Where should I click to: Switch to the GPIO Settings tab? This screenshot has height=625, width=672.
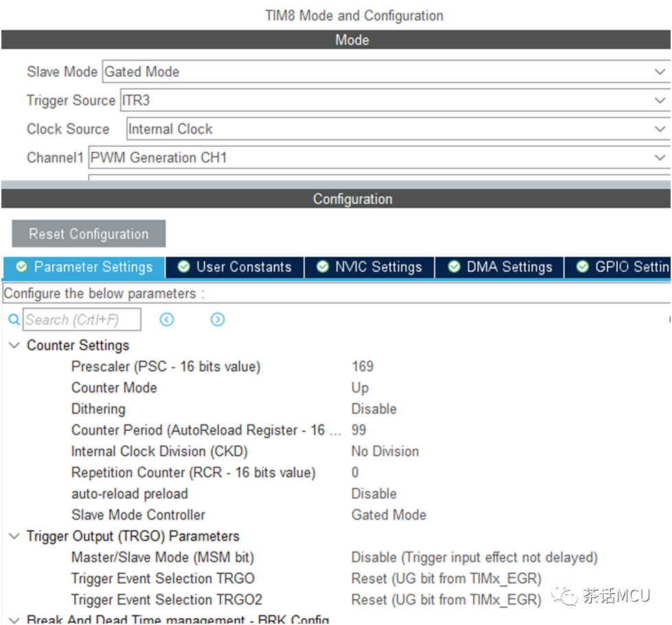(x=618, y=268)
